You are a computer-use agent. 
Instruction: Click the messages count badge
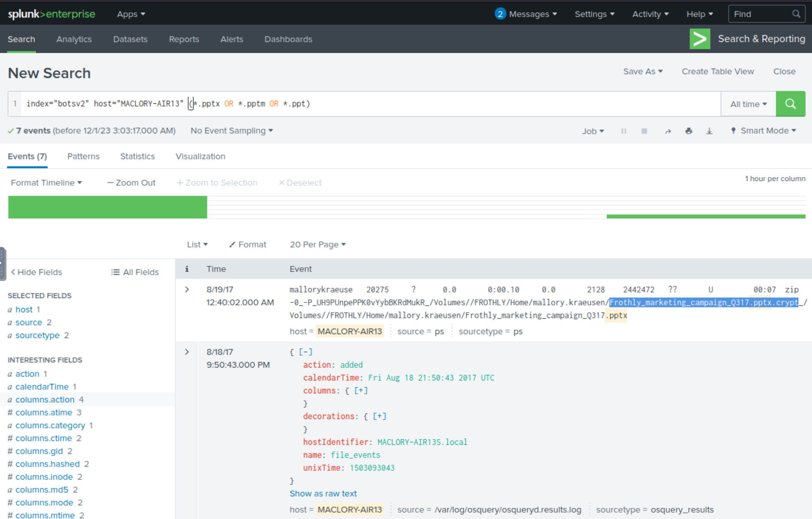click(500, 14)
